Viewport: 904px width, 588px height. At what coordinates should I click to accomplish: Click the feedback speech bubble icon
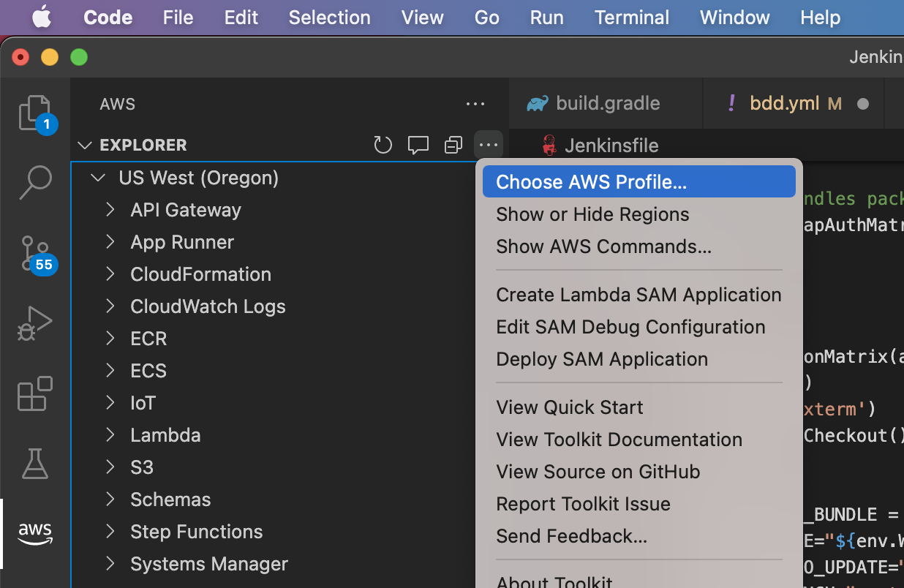tap(418, 146)
